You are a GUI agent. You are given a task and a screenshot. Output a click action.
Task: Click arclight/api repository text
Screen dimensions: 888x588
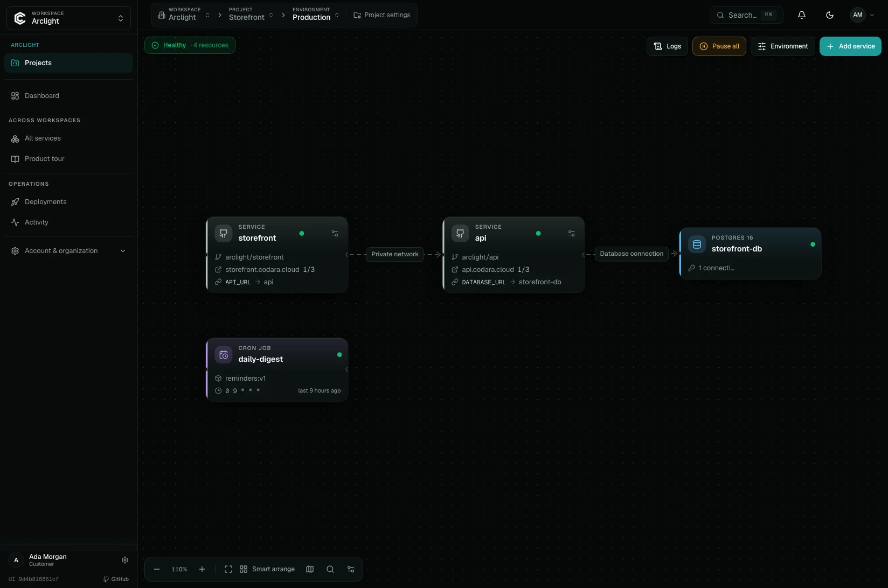click(x=480, y=257)
